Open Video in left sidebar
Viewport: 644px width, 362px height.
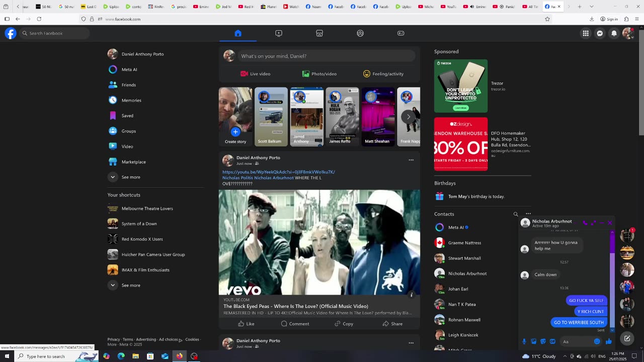click(x=155, y=146)
